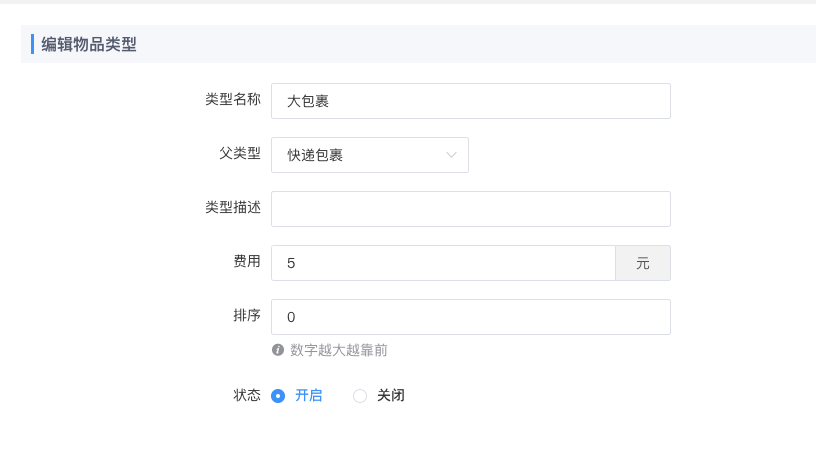The width and height of the screenshot is (816, 458).
Task: Click the 排序 input showing 0
Action: (x=470, y=317)
